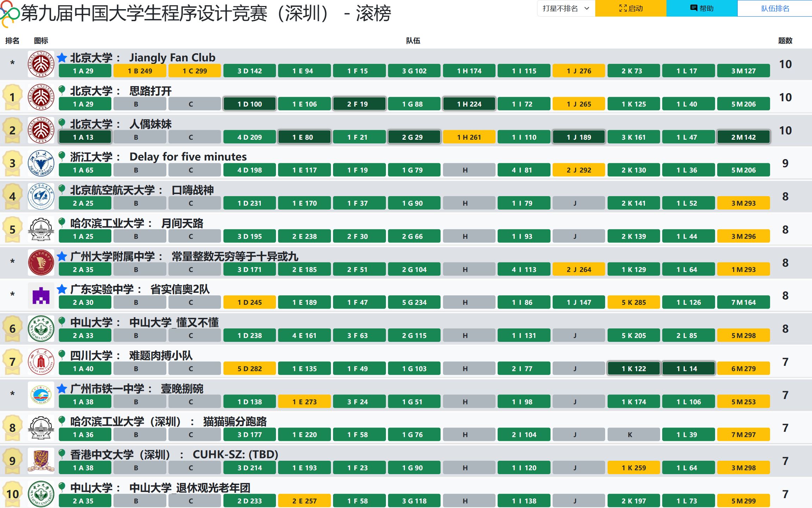
Task: Click school logo of team 人偶妹妹
Action: tap(41, 130)
